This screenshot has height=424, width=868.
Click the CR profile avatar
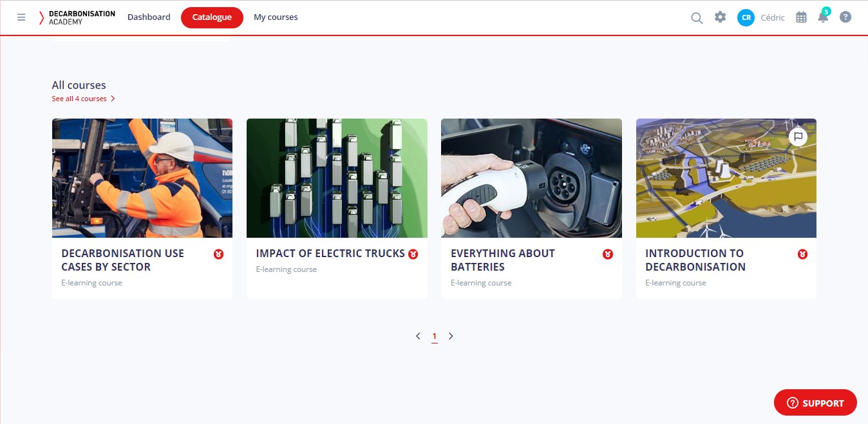pyautogui.click(x=746, y=17)
